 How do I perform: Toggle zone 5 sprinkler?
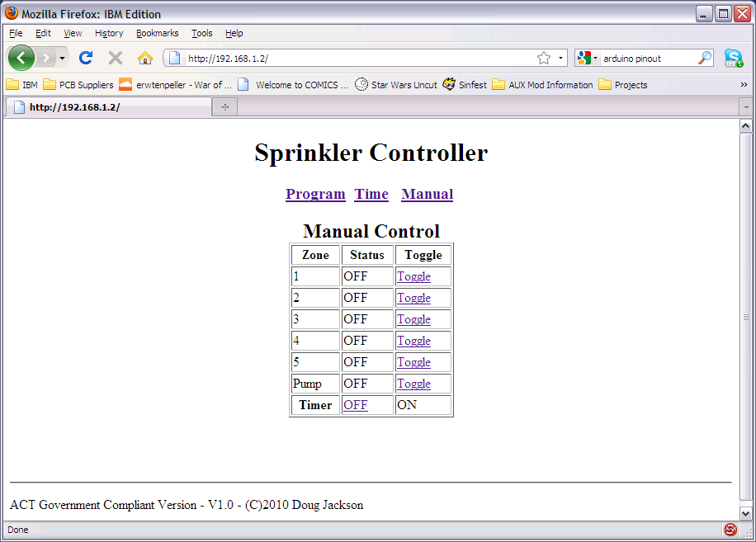click(x=413, y=362)
